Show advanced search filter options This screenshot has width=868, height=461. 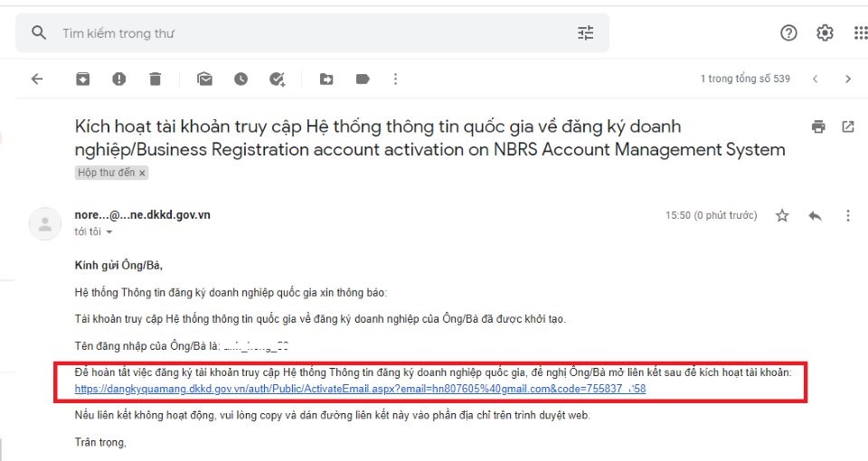click(x=586, y=33)
